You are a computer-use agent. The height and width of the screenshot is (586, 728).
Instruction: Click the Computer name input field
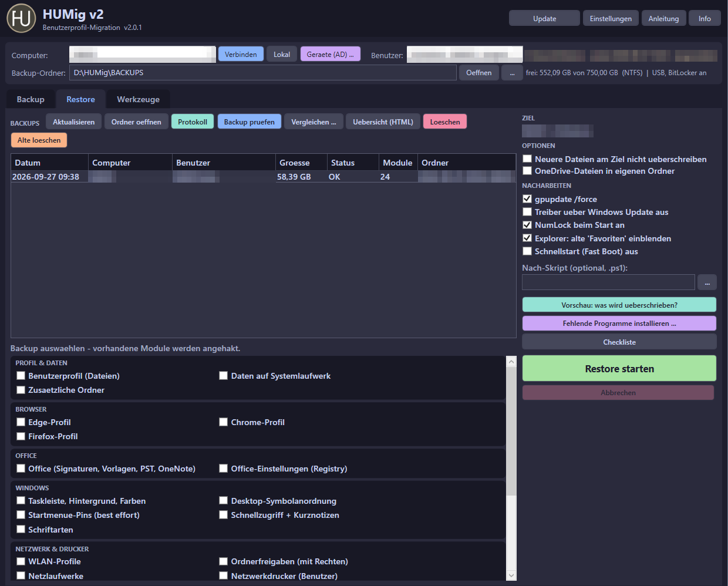coord(143,55)
